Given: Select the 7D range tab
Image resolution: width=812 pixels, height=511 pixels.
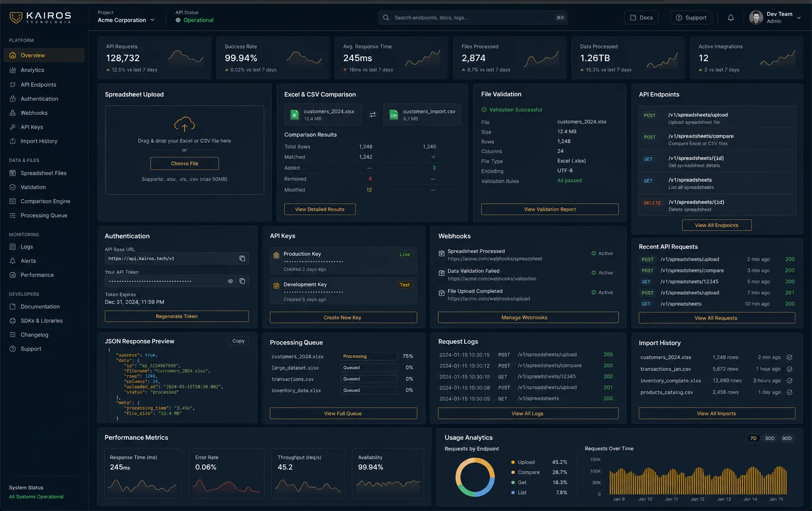Looking at the screenshot, I should click(x=753, y=438).
